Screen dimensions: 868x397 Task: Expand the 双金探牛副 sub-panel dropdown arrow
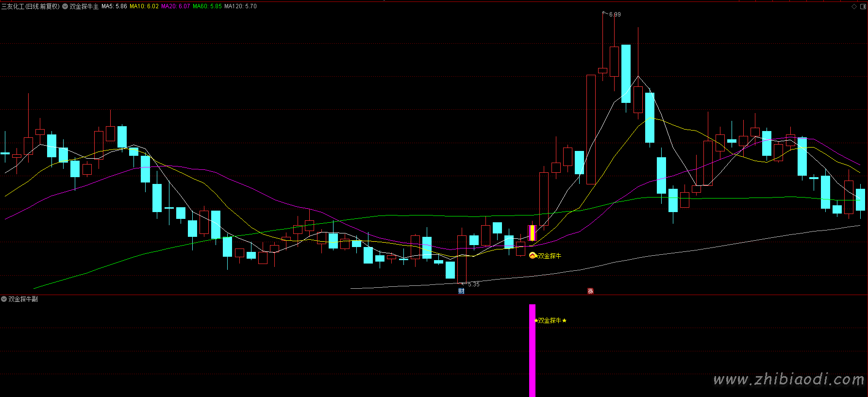(x=4, y=299)
